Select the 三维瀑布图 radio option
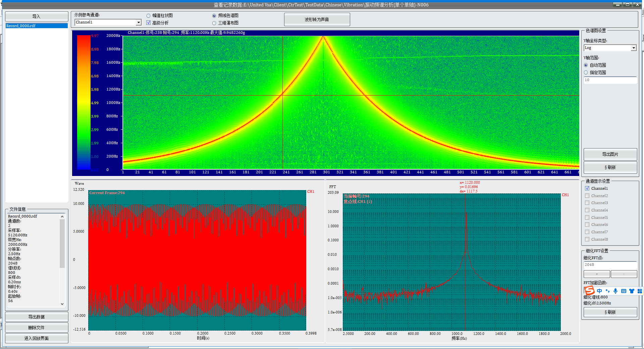 pyautogui.click(x=214, y=23)
